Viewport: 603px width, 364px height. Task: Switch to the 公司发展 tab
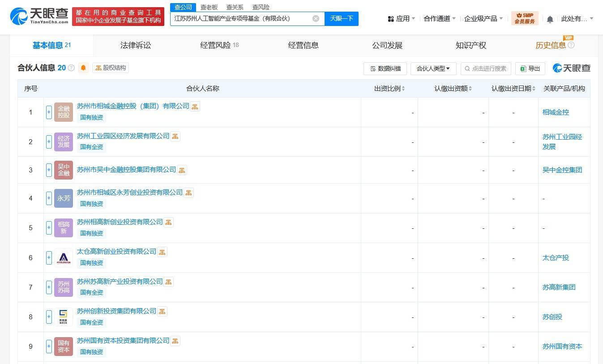(387, 45)
